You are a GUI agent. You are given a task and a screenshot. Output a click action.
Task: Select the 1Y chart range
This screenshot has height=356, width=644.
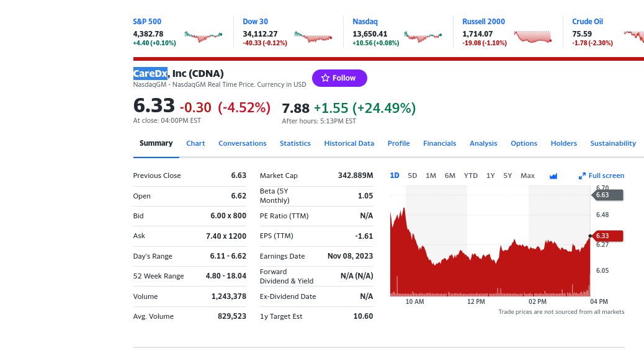point(490,176)
